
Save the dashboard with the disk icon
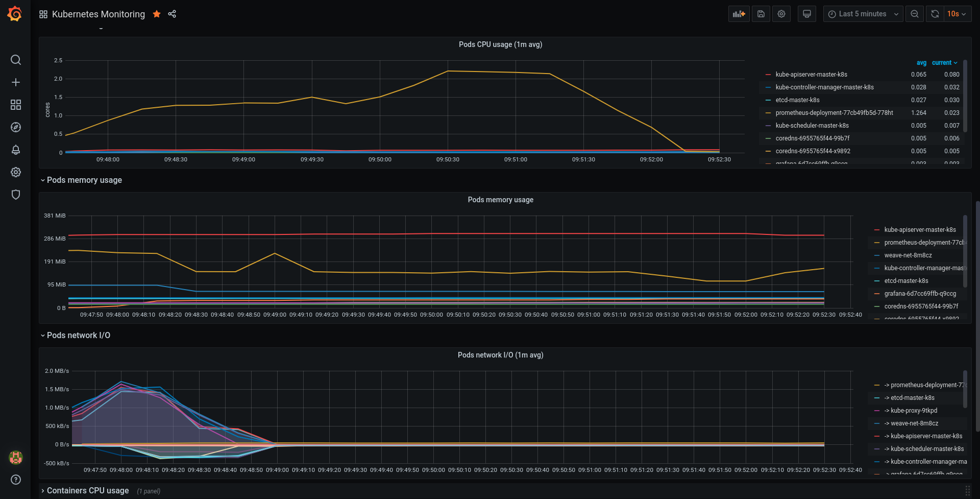pyautogui.click(x=761, y=14)
